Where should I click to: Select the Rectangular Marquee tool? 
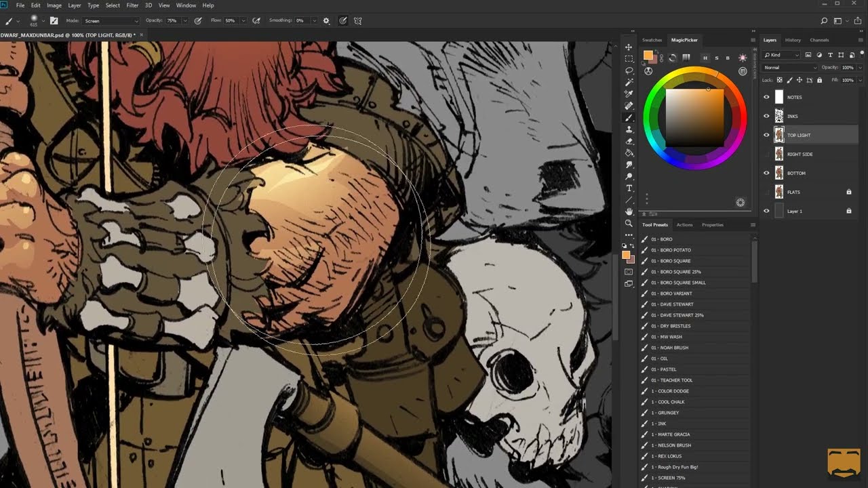pyautogui.click(x=629, y=59)
